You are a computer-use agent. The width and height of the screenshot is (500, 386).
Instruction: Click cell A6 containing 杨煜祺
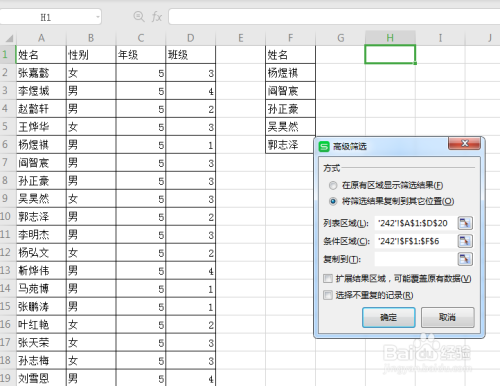coord(41,144)
